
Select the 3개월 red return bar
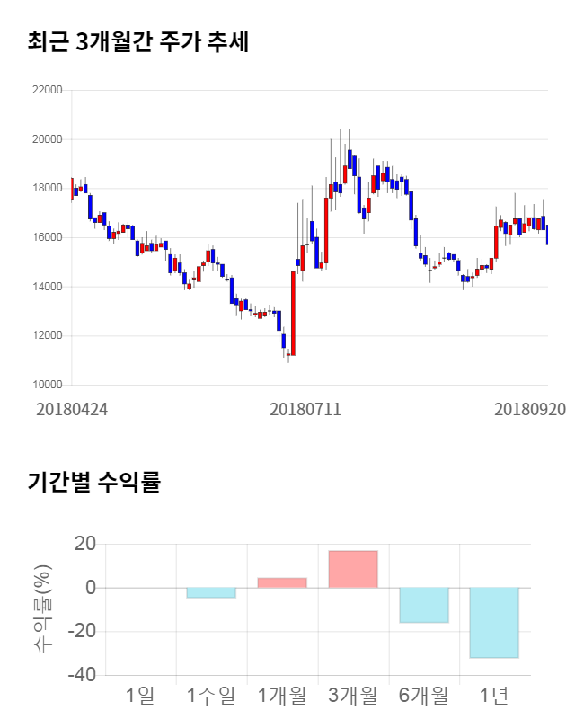[353, 569]
